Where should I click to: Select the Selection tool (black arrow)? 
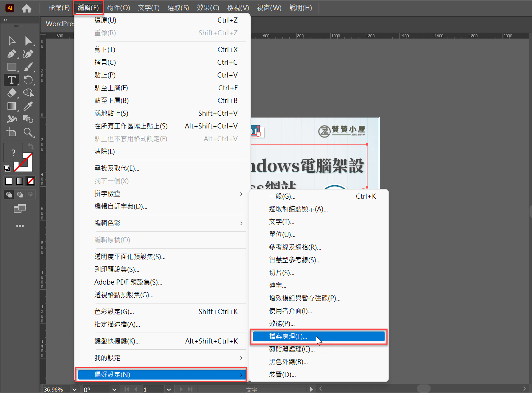12,41
